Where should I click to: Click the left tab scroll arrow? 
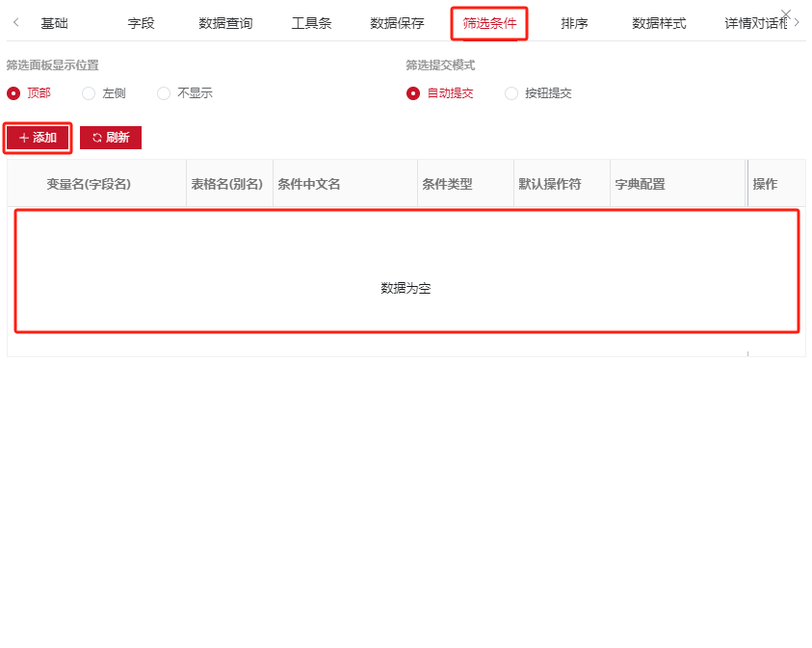15,23
